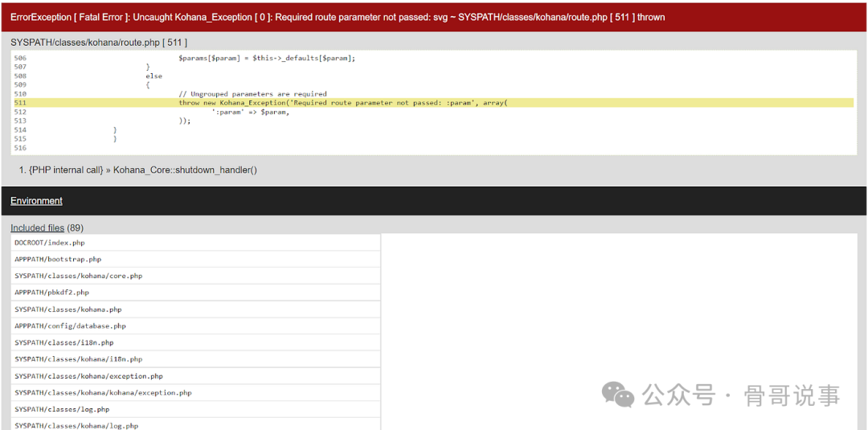Select highlighted line 511 throw statement
Viewport: 868px width, 430px height.
click(432, 103)
